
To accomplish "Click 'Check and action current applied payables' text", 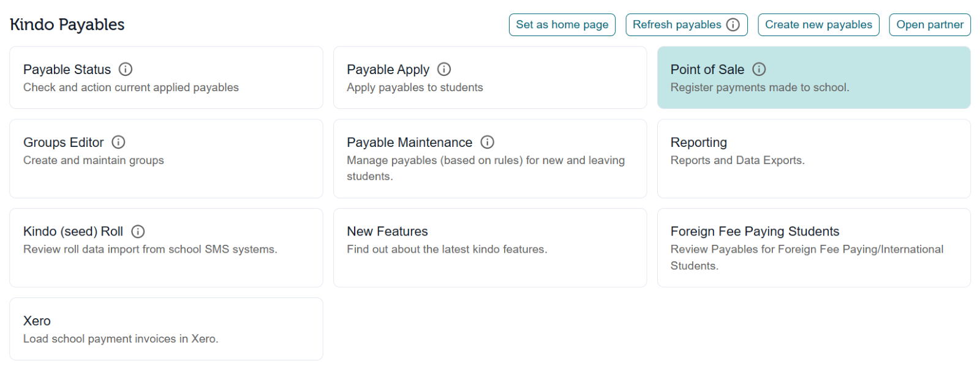I will click(131, 88).
